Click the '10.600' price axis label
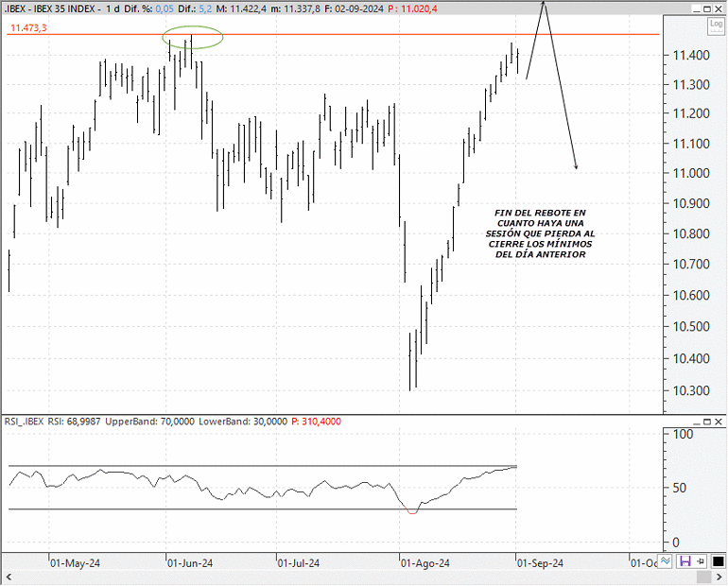 coord(691,296)
